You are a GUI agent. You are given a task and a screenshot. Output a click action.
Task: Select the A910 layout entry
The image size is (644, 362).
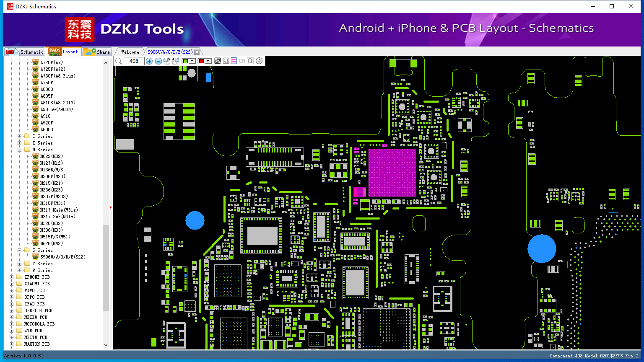point(45,116)
